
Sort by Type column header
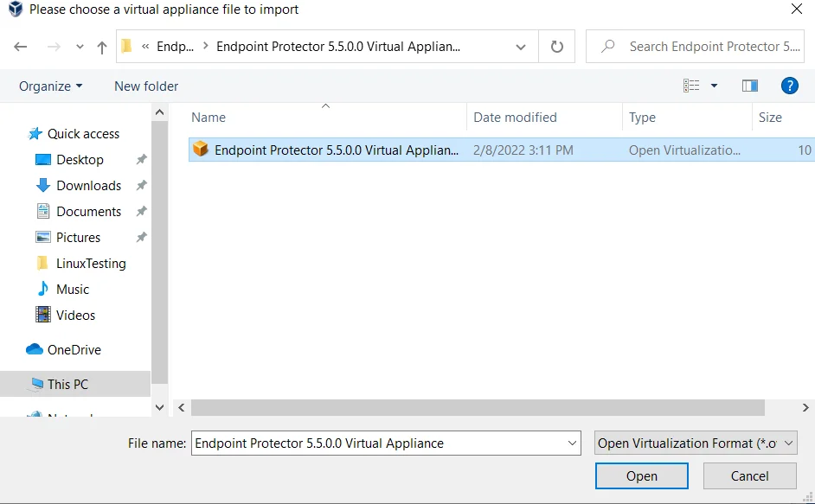642,118
